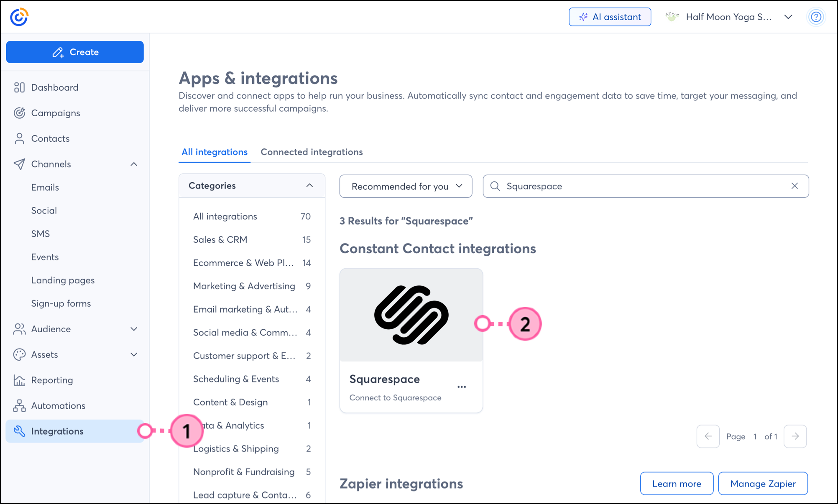The height and width of the screenshot is (504, 838).
Task: Collapse the Categories panel
Action: click(309, 186)
